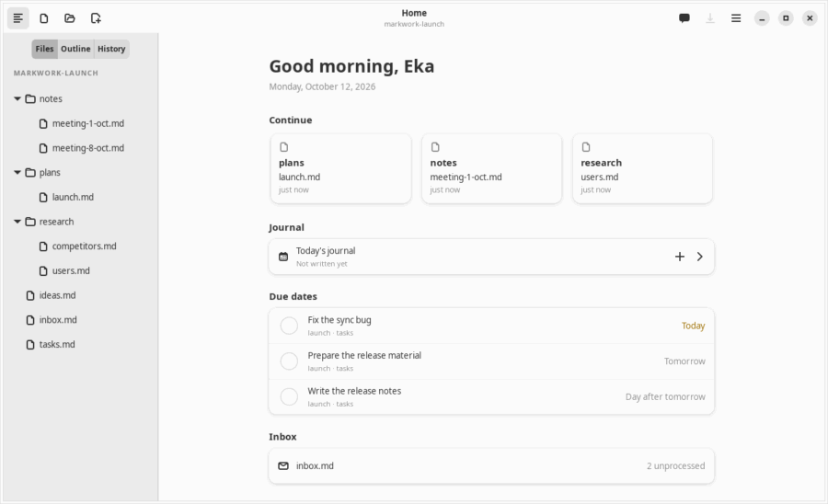Collapse the plans folder arrow
The height and width of the screenshot is (504, 828).
[17, 173]
